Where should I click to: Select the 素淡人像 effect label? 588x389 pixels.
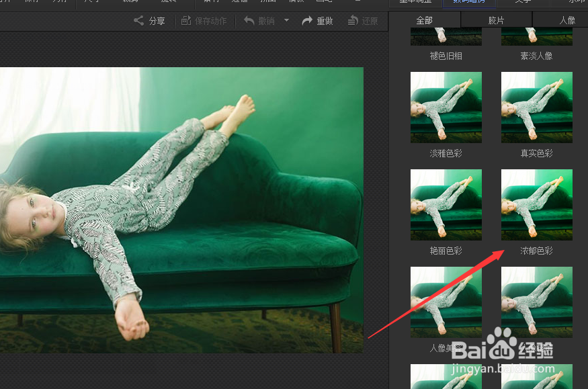[537, 56]
